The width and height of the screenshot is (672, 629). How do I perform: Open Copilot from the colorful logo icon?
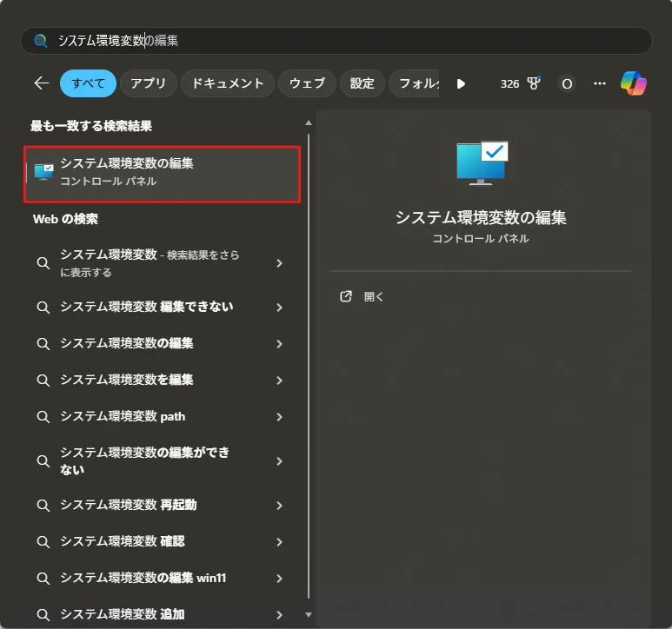coord(634,83)
